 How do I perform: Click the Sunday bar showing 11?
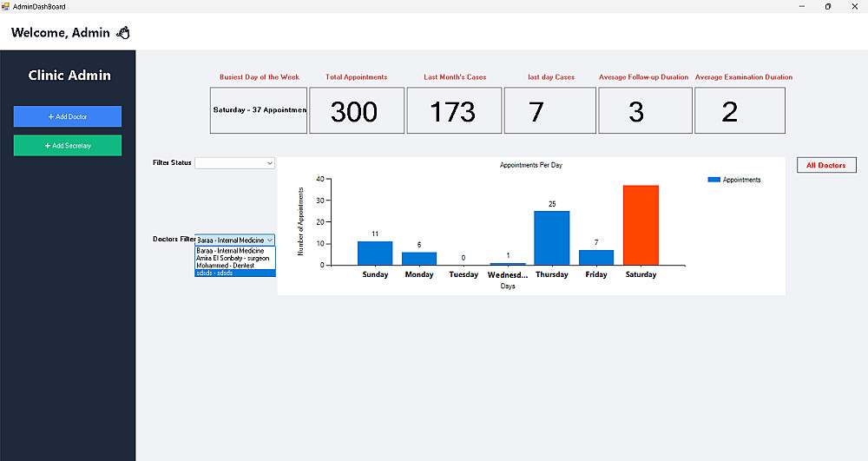375,253
